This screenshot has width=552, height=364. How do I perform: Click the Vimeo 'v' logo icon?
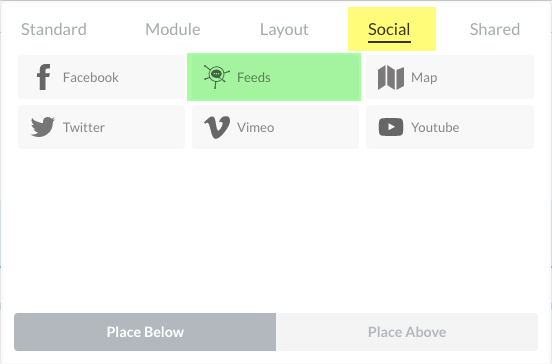[217, 127]
